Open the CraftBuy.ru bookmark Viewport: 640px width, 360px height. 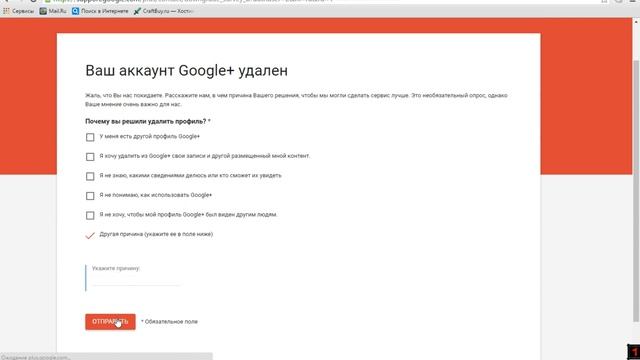pyautogui.click(x=163, y=11)
